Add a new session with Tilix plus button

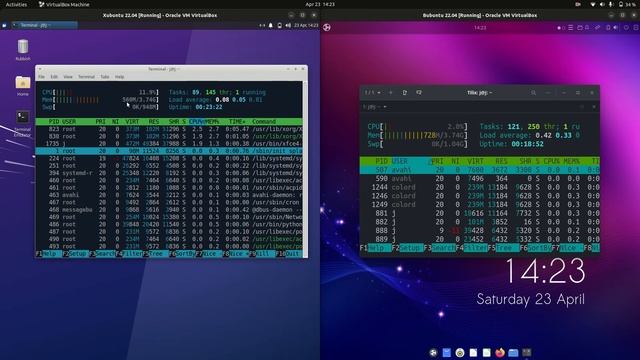(391, 93)
